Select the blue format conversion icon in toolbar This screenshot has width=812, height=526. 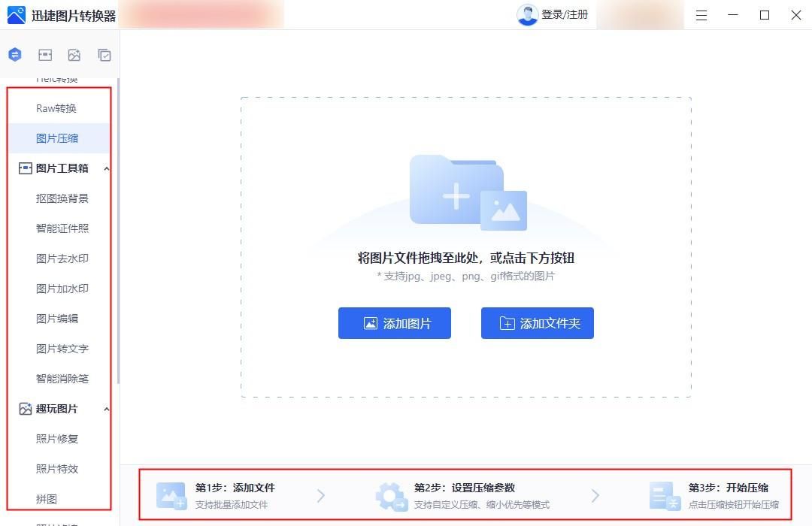coord(14,54)
